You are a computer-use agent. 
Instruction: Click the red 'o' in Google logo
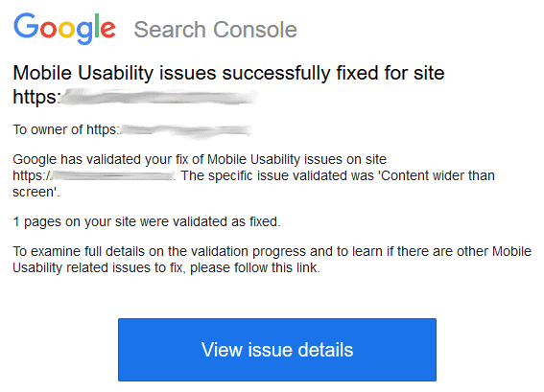48,29
